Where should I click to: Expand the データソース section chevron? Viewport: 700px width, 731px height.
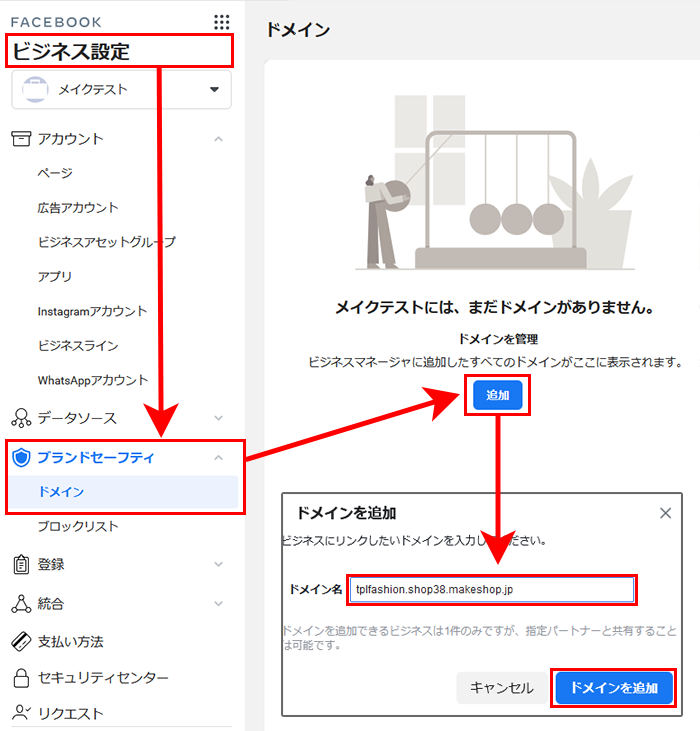tap(218, 418)
